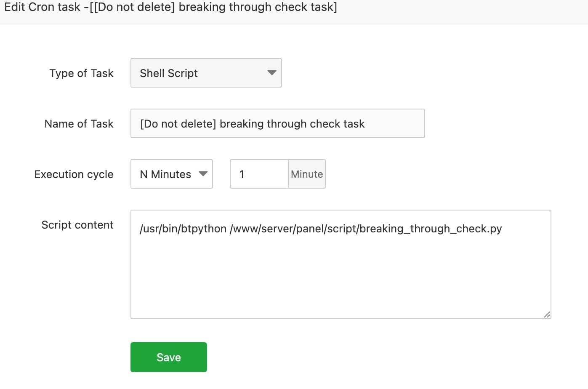Click the breaking_through_check.py filename in script
588x389 pixels.
point(431,229)
